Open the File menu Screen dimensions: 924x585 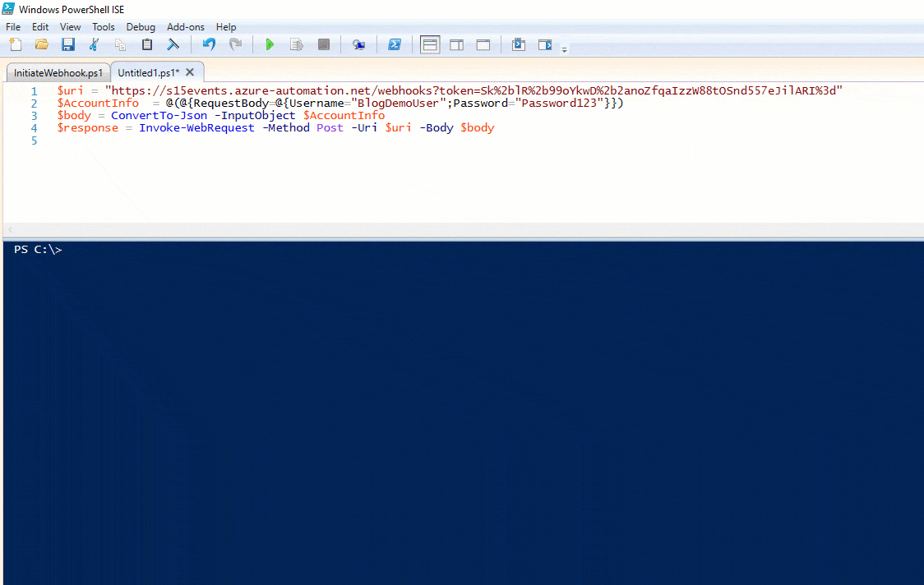point(13,27)
